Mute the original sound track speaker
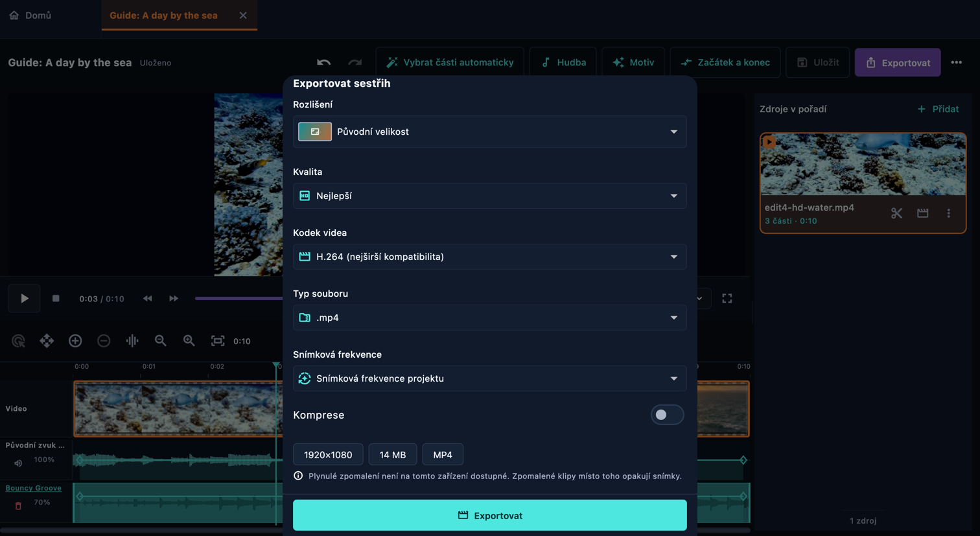 (18, 463)
